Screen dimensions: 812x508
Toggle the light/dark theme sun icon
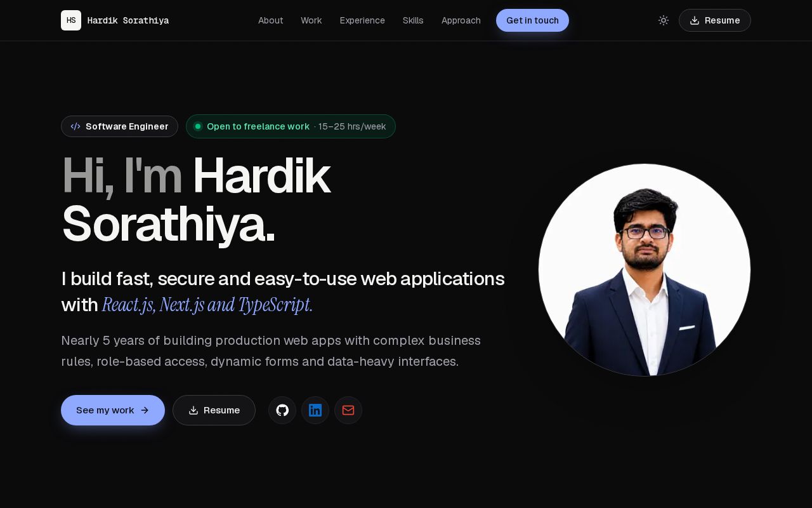tap(664, 20)
